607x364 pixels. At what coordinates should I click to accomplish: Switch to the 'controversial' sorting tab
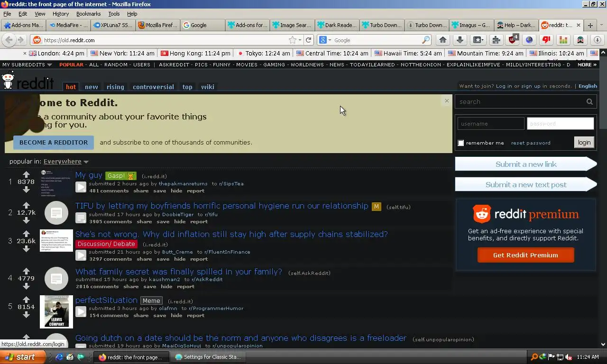point(153,87)
